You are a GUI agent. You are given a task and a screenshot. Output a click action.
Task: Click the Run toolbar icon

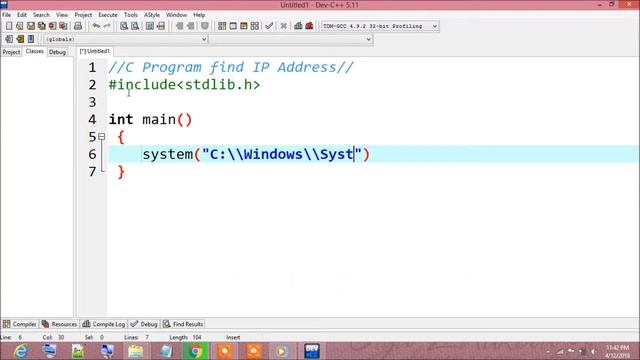[x=233, y=26]
